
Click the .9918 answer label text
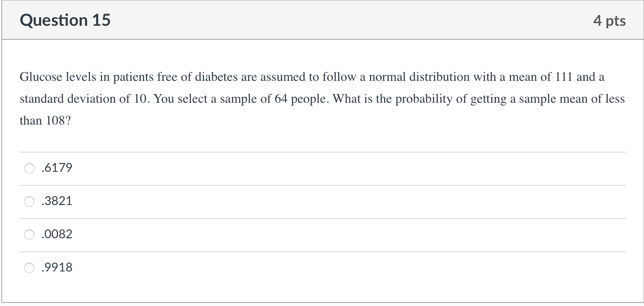[x=56, y=268]
